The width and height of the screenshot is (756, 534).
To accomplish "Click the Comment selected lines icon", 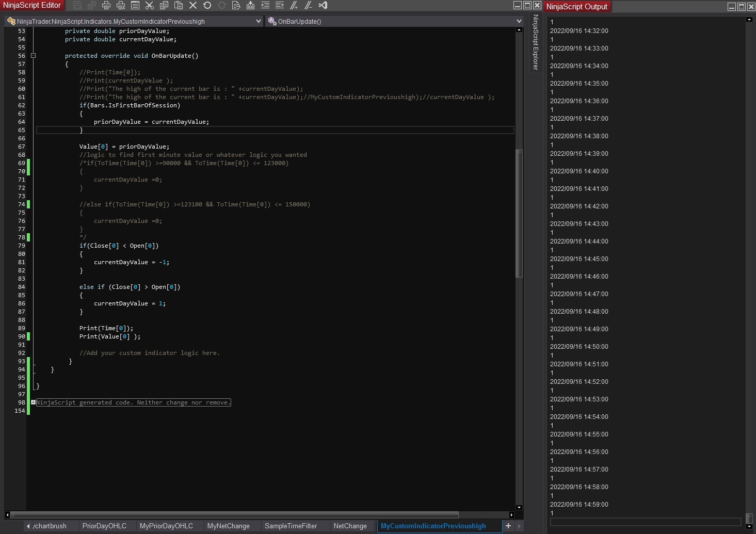I will tap(294, 5).
